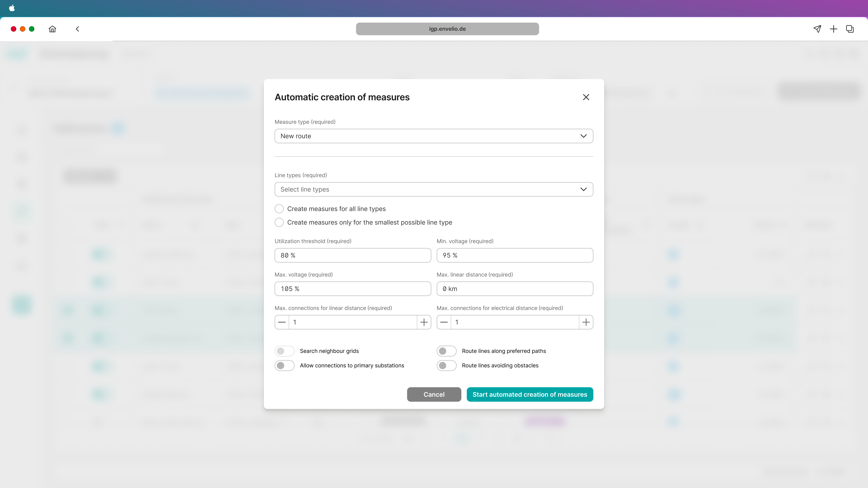Screen dimensions: 868x488
Task: Click the browser share icon
Action: (x=817, y=29)
